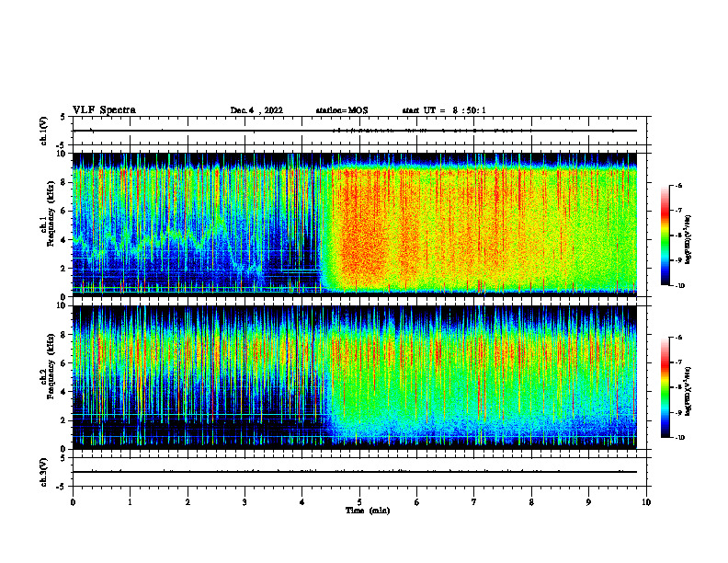Click "-9" on the ch.2 color bar
The image size is (728, 563).
678,412
